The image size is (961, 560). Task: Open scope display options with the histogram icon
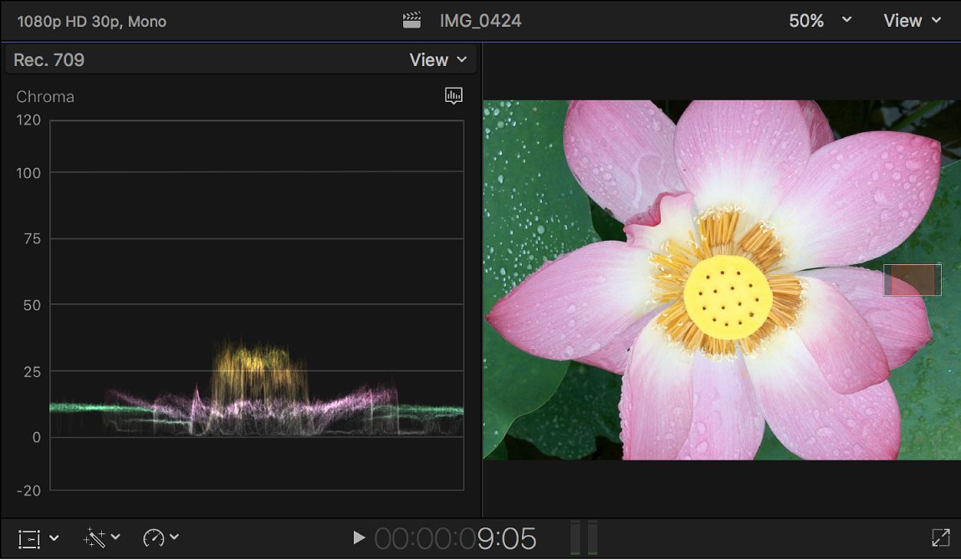click(453, 95)
